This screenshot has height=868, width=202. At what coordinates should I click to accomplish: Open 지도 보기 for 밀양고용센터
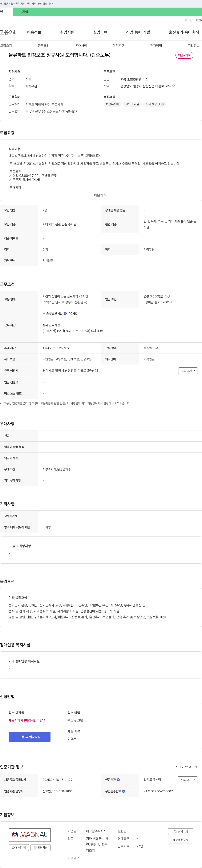187,780
